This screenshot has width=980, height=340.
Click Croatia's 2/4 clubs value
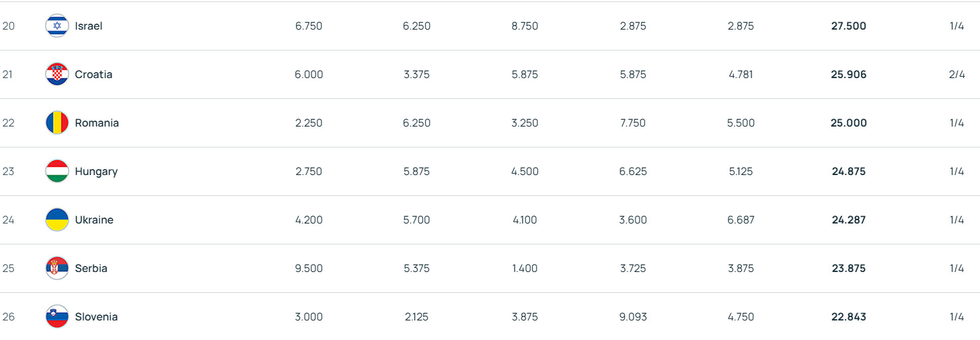956,74
